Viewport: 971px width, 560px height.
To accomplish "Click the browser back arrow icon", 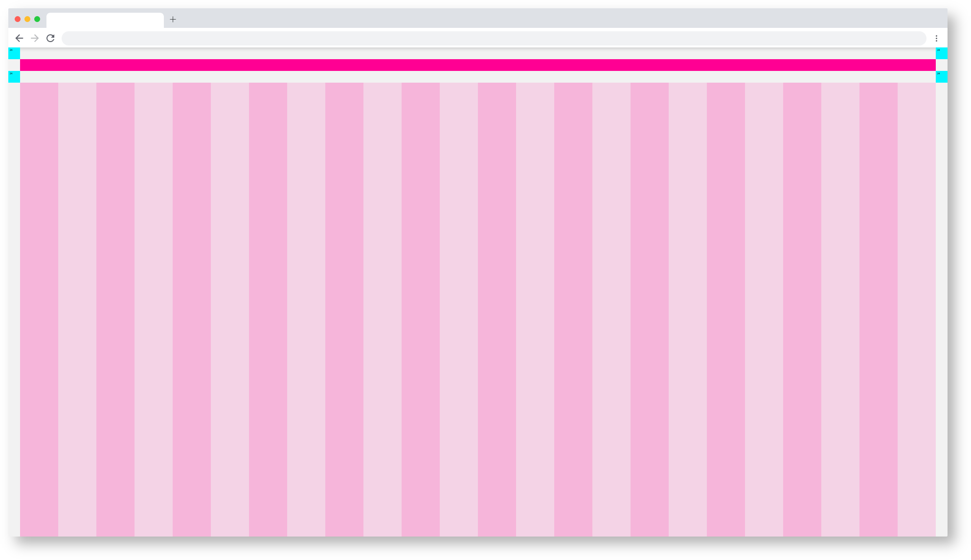I will pos(19,38).
